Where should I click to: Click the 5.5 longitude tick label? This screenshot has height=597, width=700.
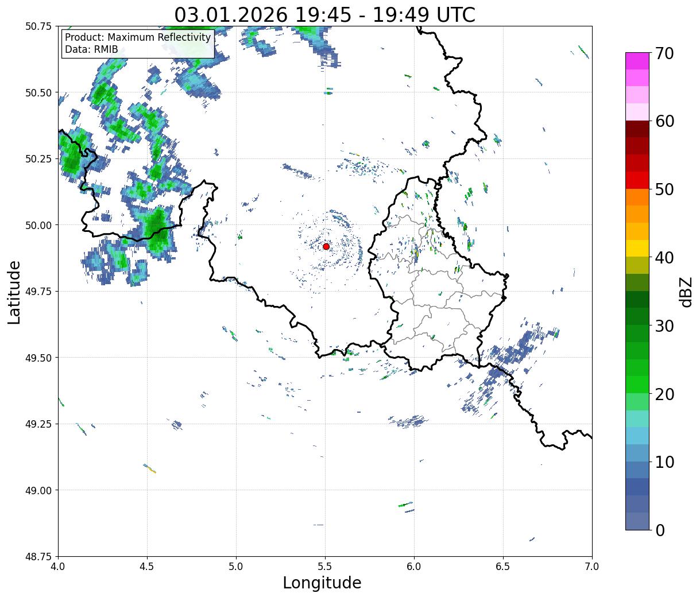click(325, 566)
